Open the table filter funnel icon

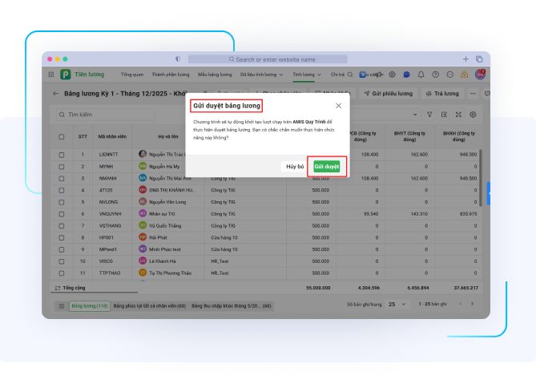tap(429, 115)
